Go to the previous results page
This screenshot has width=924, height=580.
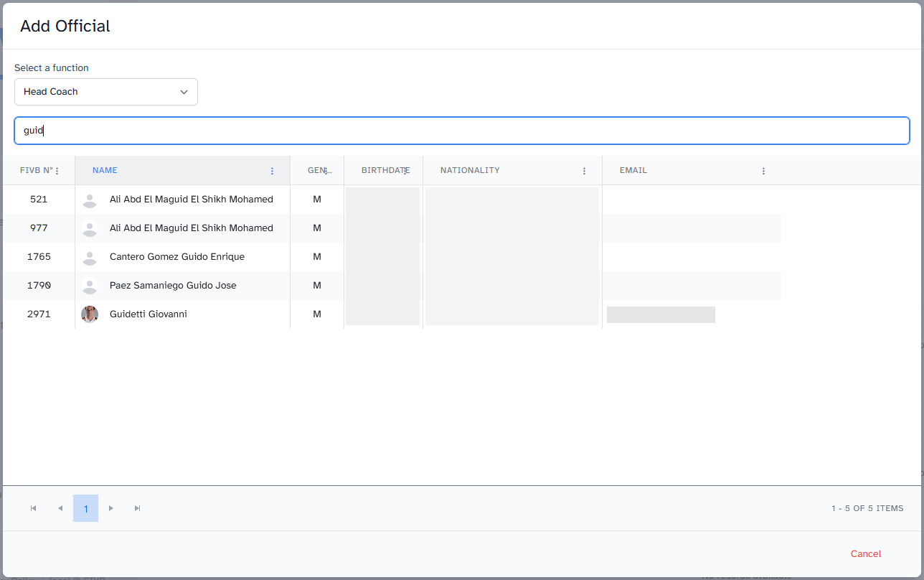pyautogui.click(x=60, y=508)
